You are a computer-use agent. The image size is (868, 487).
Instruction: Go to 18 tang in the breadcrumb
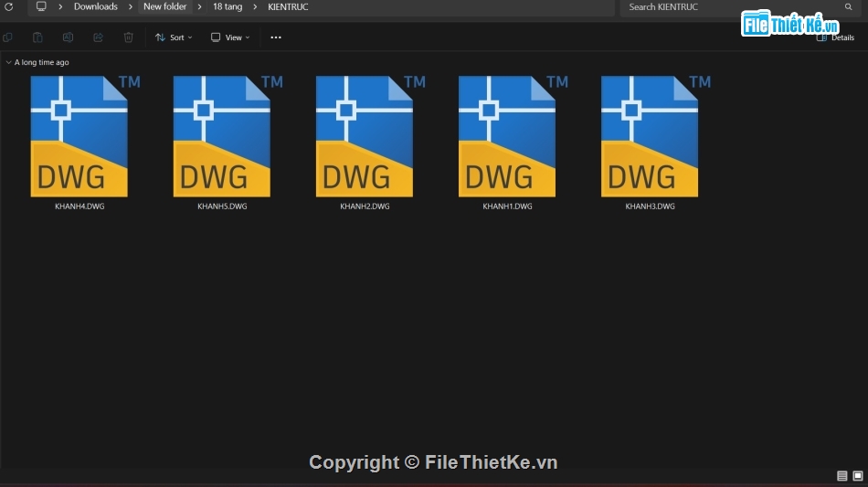(228, 6)
